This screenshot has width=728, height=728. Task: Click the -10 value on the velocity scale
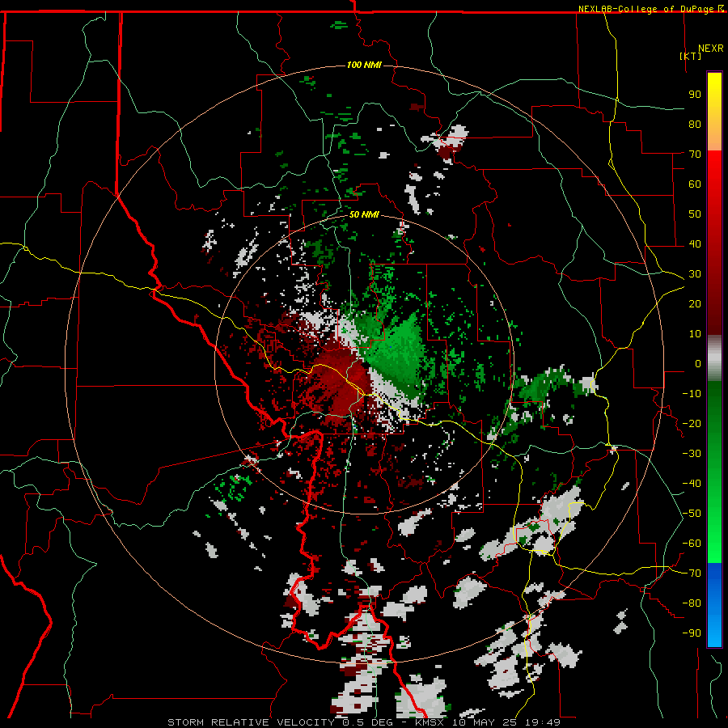(x=692, y=394)
